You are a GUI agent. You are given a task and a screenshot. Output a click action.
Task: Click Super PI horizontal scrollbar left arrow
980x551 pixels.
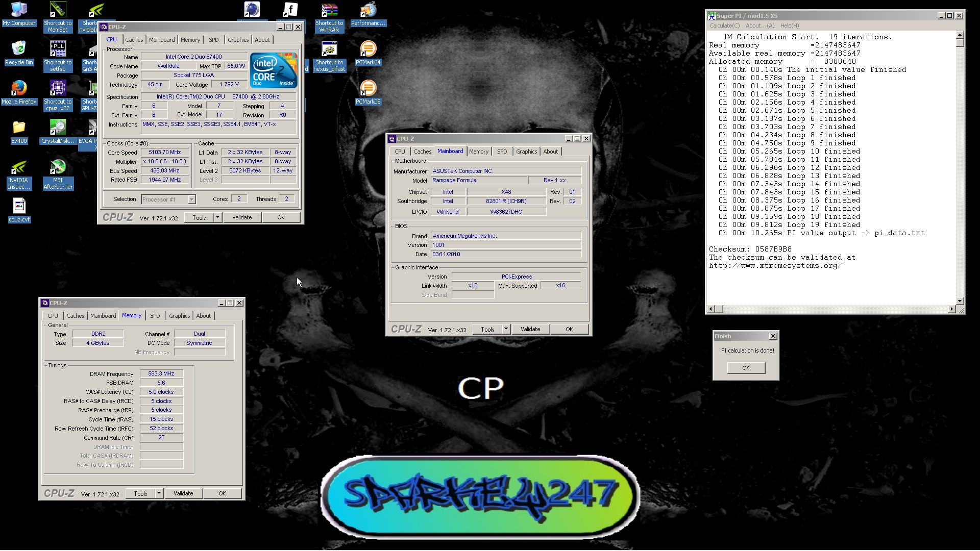[711, 309]
